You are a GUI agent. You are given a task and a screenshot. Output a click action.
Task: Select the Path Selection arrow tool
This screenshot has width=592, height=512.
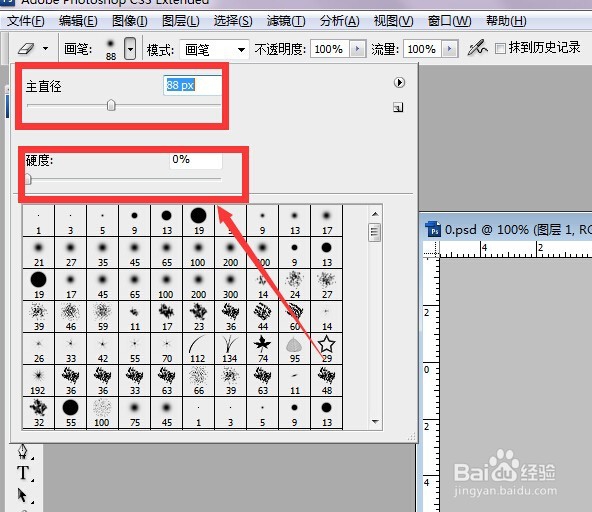click(x=23, y=495)
